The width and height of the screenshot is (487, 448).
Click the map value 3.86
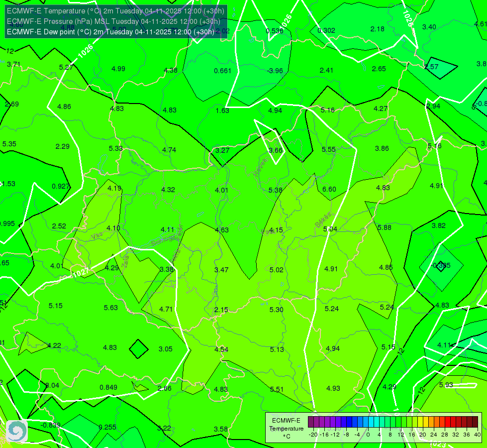[382, 148]
